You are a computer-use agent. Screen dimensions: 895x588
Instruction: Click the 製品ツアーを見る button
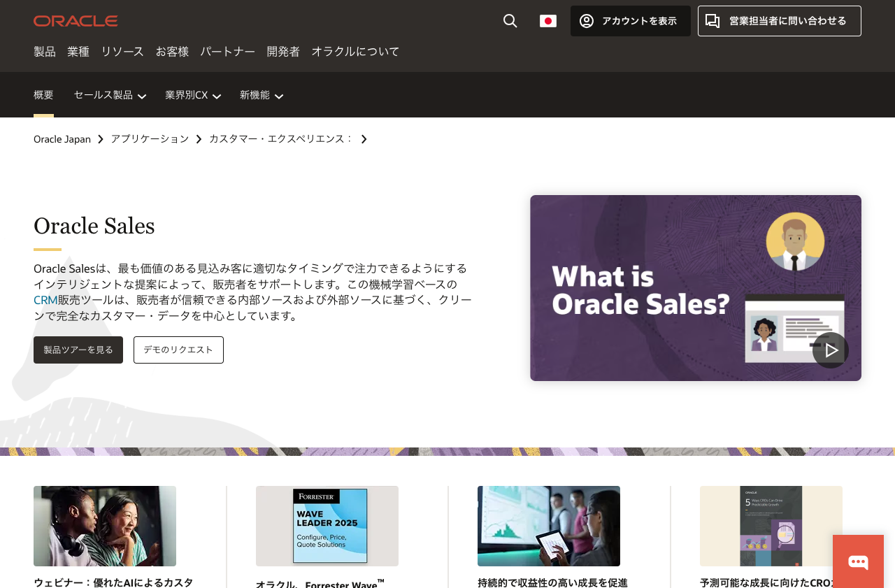pyautogui.click(x=78, y=350)
